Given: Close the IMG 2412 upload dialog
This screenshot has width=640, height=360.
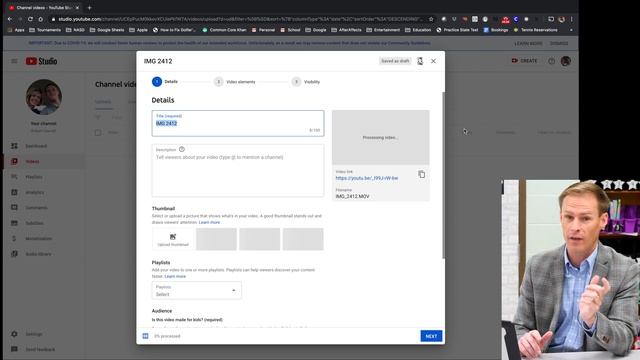Looking at the screenshot, I should point(433,61).
